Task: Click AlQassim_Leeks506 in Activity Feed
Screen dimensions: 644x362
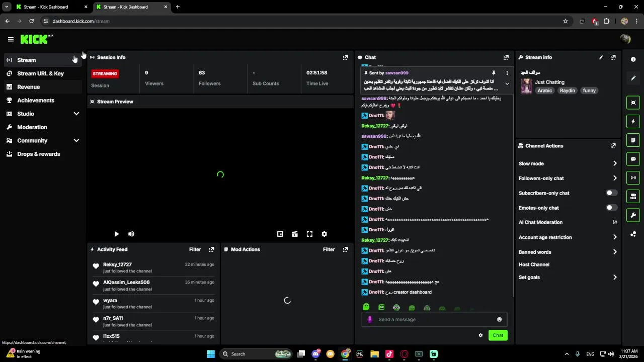Action: [x=126, y=282]
